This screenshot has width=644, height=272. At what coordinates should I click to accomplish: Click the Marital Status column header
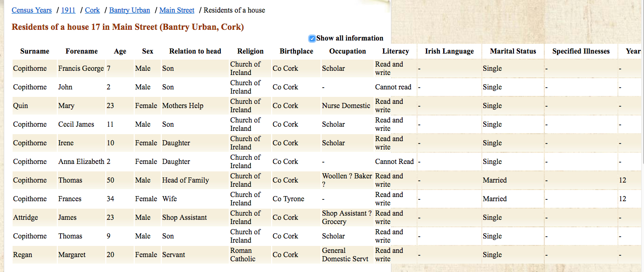click(513, 51)
